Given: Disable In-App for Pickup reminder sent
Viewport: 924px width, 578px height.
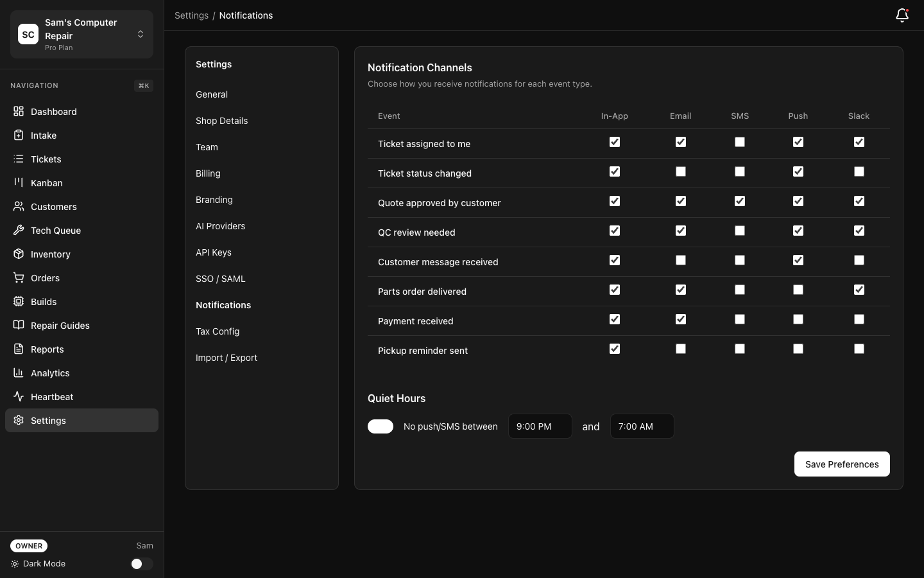Looking at the screenshot, I should pos(614,349).
